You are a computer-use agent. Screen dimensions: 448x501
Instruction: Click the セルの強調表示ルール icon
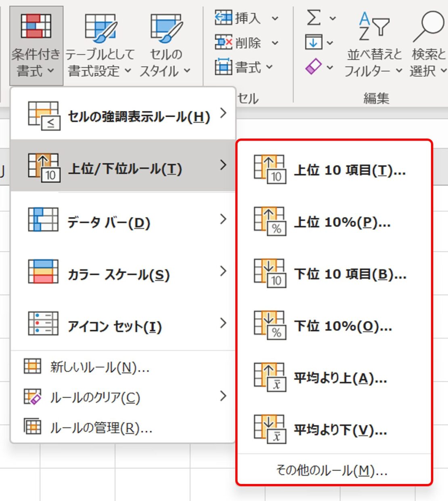44,116
